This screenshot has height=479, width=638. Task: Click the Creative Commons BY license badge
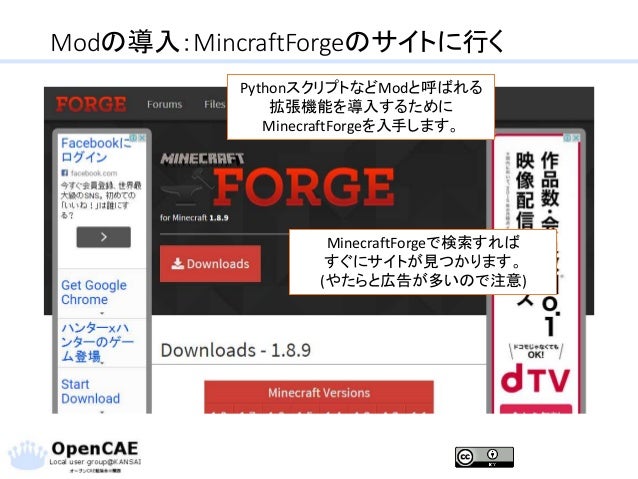[x=484, y=457]
